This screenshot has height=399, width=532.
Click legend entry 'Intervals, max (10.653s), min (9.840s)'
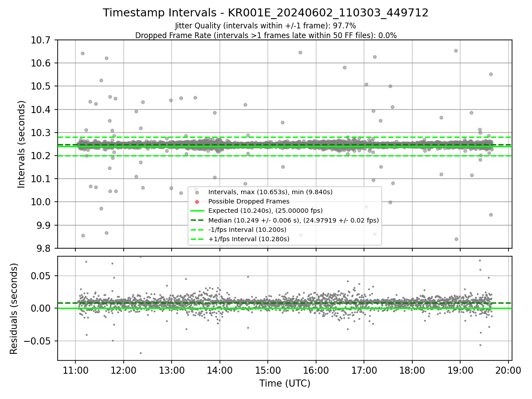point(270,192)
